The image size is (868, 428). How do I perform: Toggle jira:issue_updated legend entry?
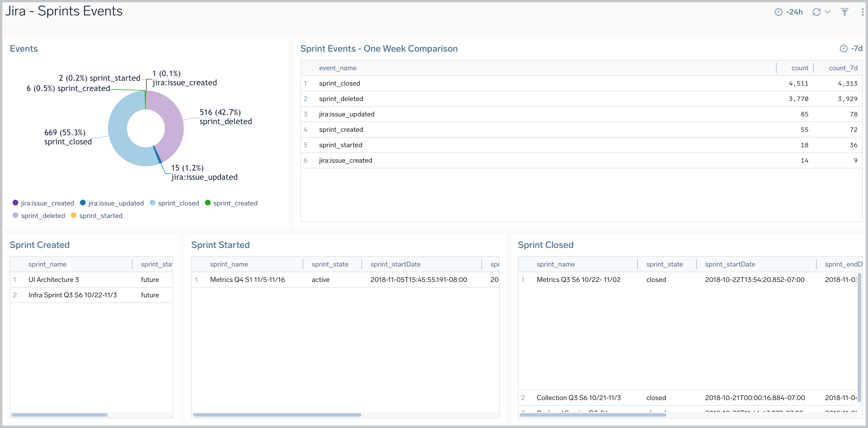point(112,203)
